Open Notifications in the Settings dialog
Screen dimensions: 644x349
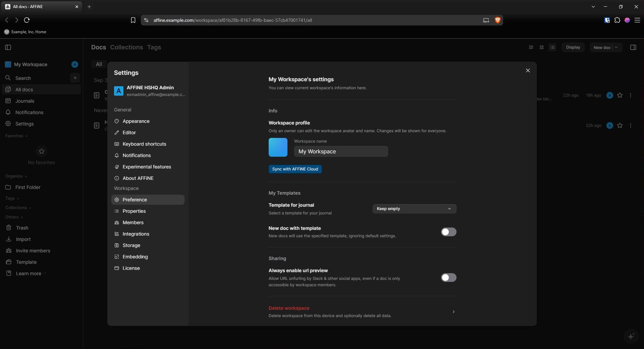[x=148, y=155]
